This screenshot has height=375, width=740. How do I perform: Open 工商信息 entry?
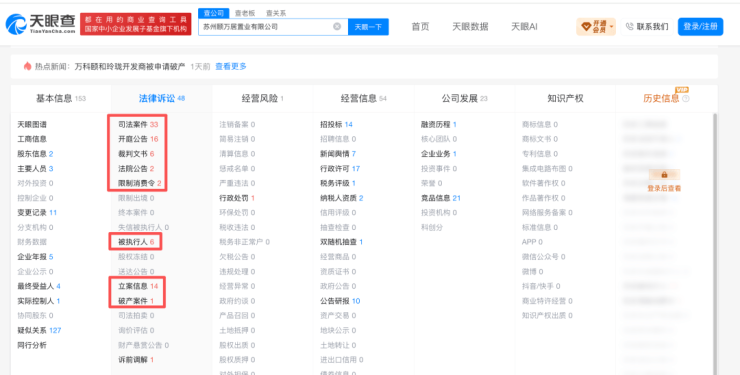(32, 139)
